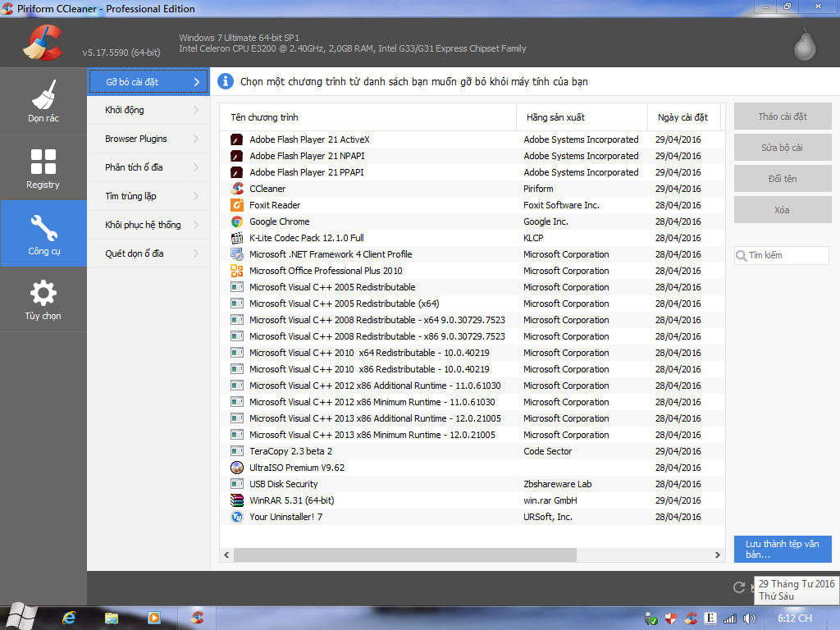
Task: Select the WinRAR 5.31 icon
Action: 237,500
